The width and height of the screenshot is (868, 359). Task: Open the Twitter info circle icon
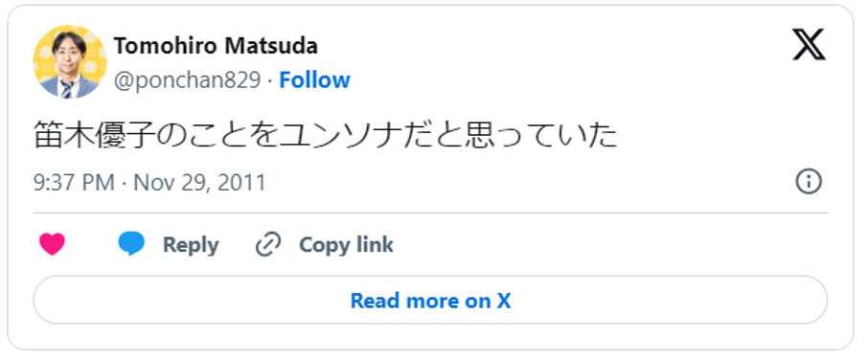tap(809, 182)
